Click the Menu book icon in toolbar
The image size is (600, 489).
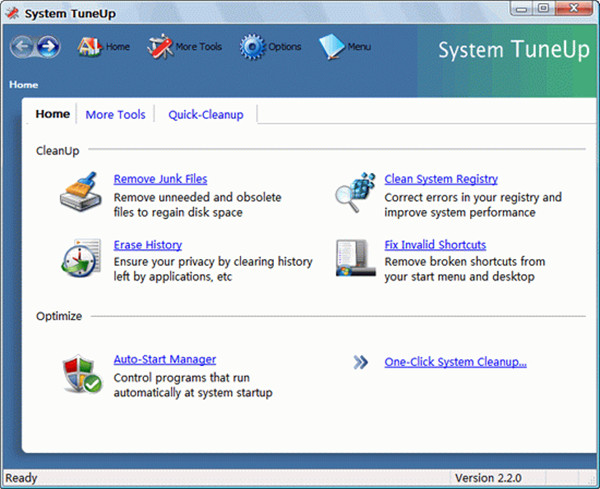click(x=332, y=47)
